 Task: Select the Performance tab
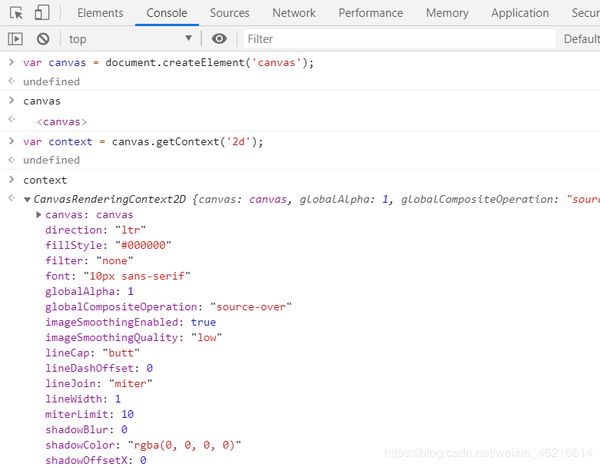[371, 13]
